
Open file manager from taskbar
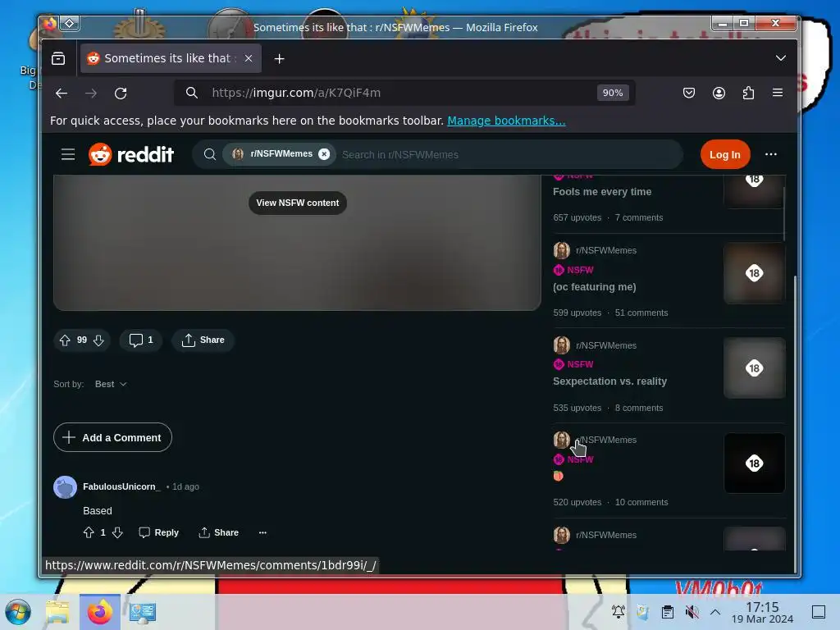pos(58,612)
